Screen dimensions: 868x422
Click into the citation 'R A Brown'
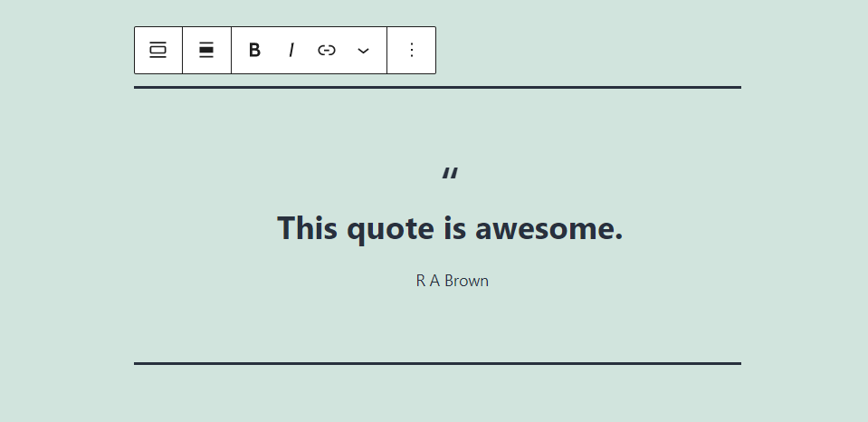click(x=453, y=281)
